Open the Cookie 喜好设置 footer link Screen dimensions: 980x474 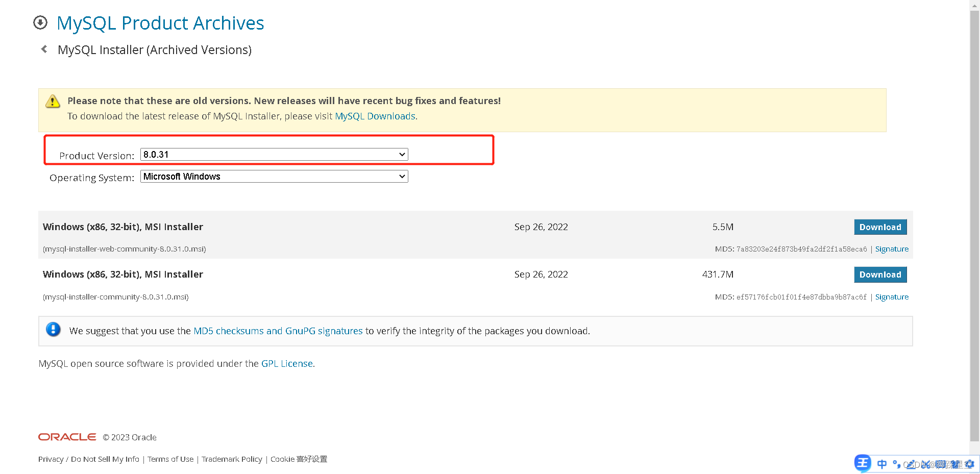click(x=299, y=459)
